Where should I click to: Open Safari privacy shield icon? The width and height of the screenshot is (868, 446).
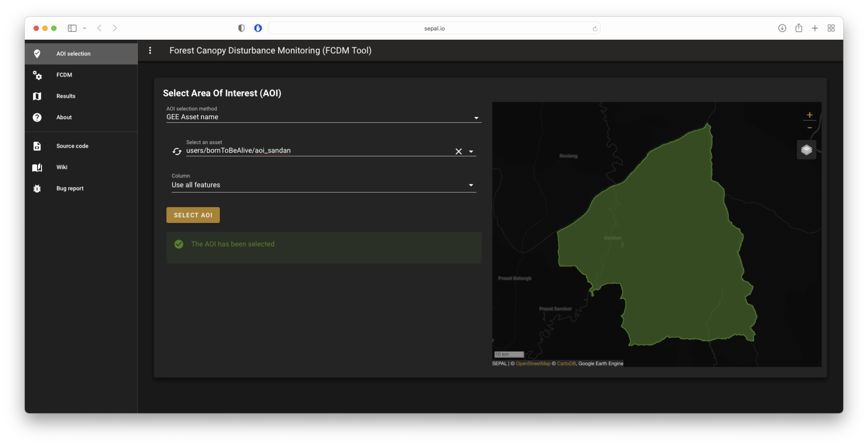click(x=241, y=28)
